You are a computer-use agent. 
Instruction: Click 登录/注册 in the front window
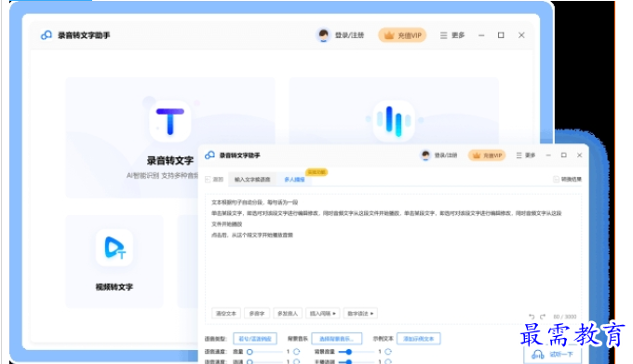[446, 155]
